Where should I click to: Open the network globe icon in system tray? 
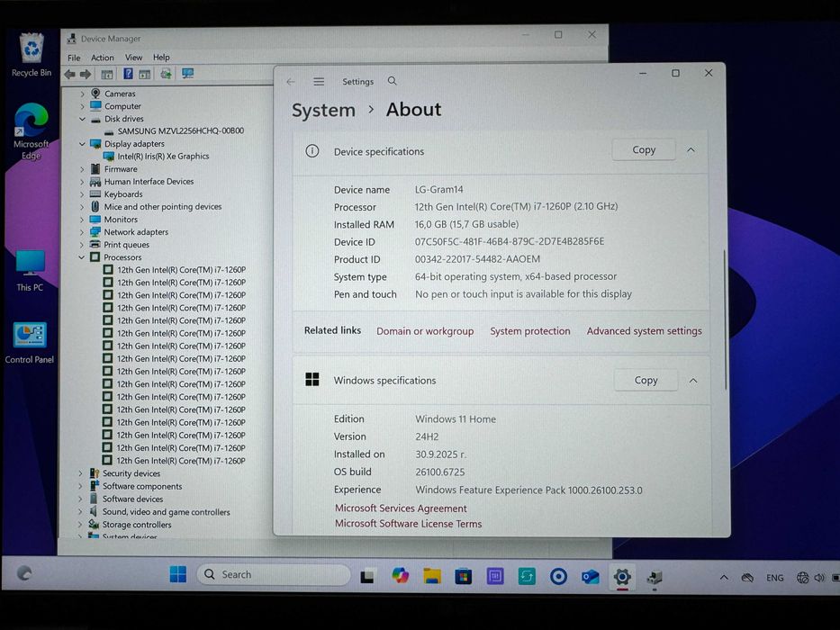pos(802,578)
